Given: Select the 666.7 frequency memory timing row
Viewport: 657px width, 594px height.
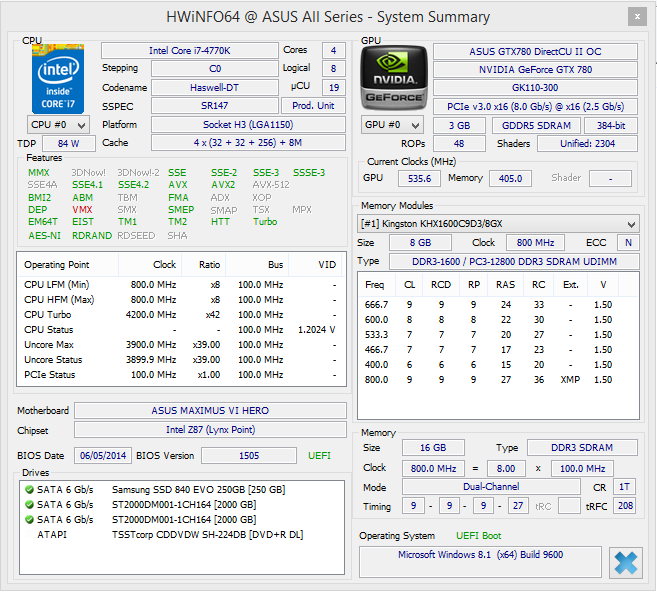Looking at the screenshot, I should point(498,305).
